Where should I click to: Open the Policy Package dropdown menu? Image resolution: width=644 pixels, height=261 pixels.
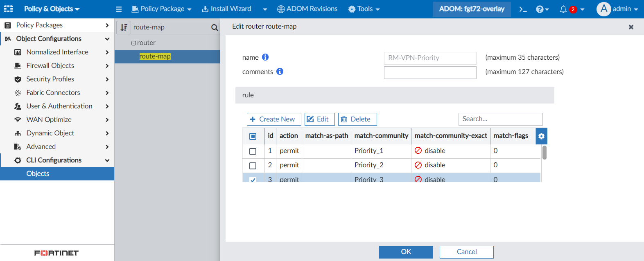pyautogui.click(x=162, y=9)
